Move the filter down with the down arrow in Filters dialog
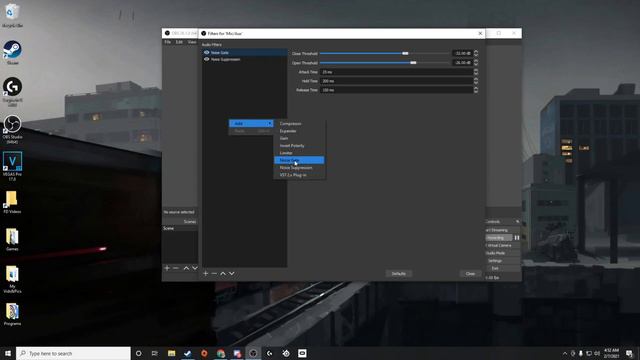640x360 pixels. point(231,273)
